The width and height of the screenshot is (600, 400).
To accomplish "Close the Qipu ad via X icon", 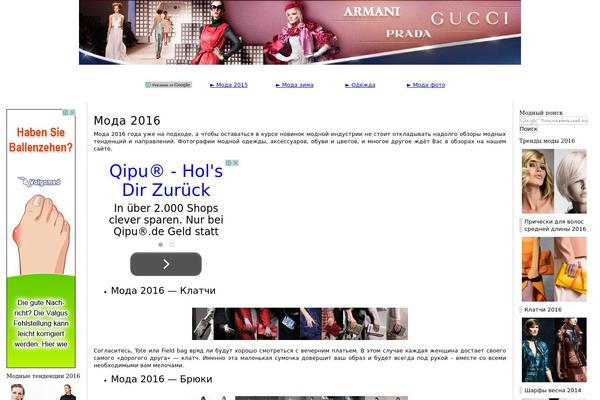I will [236, 163].
